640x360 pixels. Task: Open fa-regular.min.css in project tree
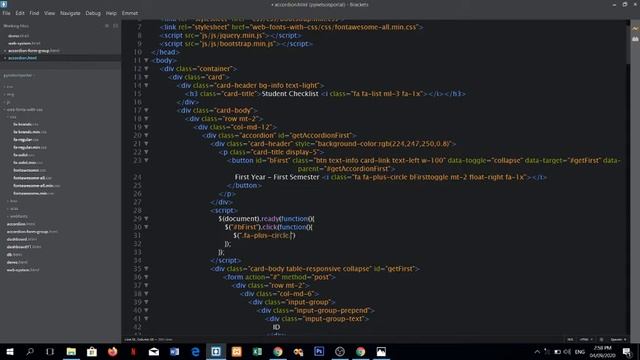tap(30, 147)
